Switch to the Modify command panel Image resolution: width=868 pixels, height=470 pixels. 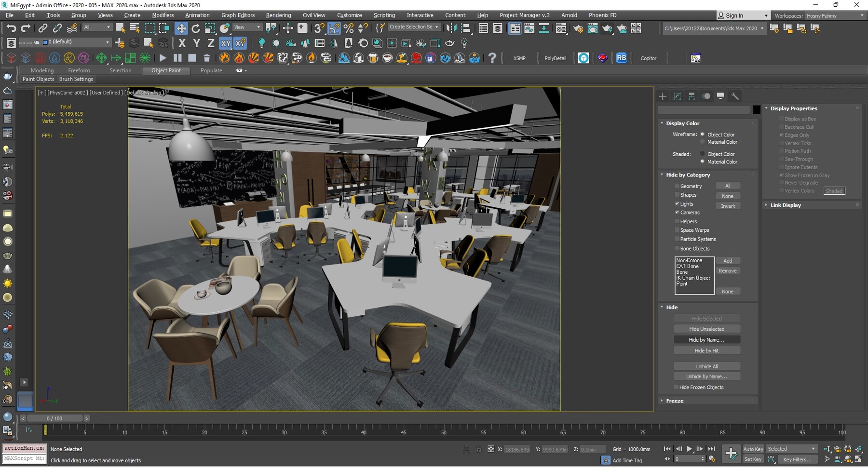[x=677, y=96]
